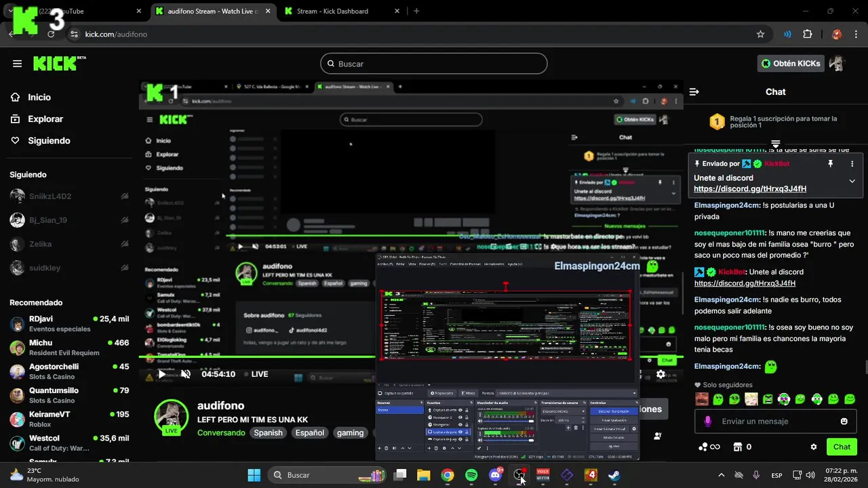This screenshot has height=488, width=868.
Task: Open OBS scene transition dropdown
Action: pyautogui.click(x=564, y=411)
